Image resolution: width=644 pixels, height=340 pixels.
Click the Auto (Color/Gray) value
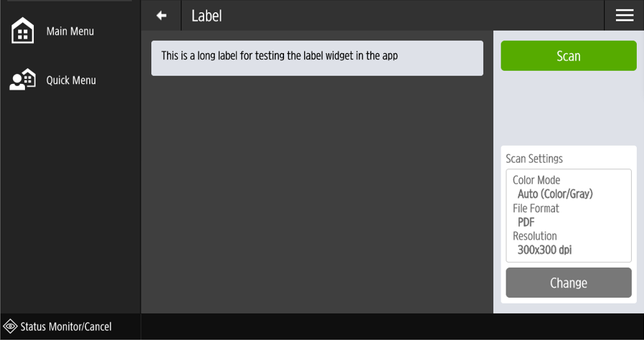(555, 194)
